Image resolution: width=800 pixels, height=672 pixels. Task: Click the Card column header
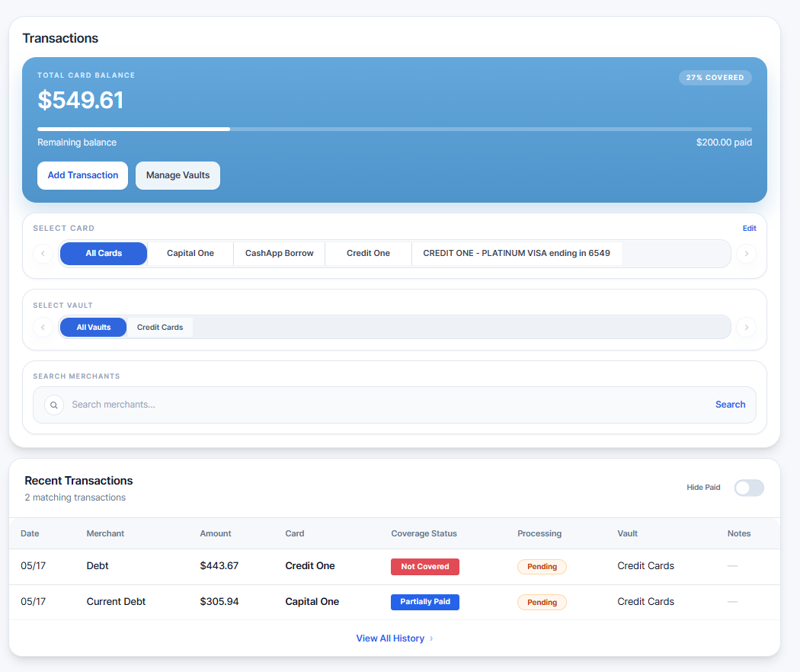[x=294, y=534]
